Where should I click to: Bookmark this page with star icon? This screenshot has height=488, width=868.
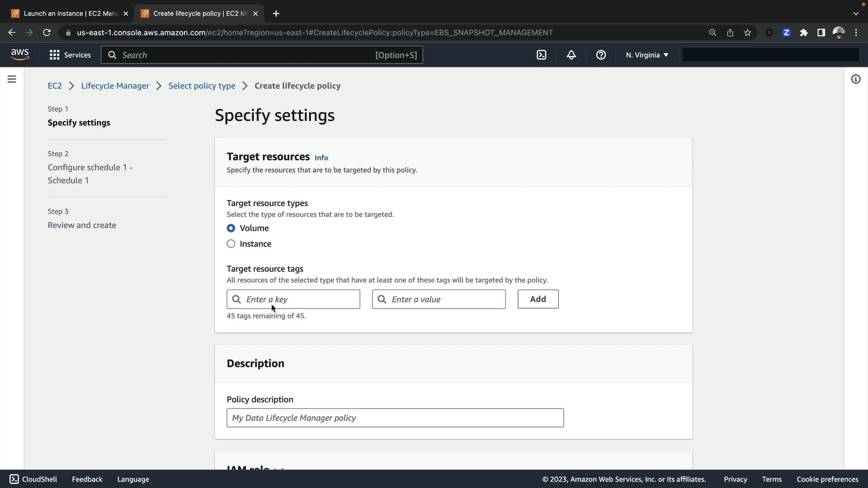[747, 33]
